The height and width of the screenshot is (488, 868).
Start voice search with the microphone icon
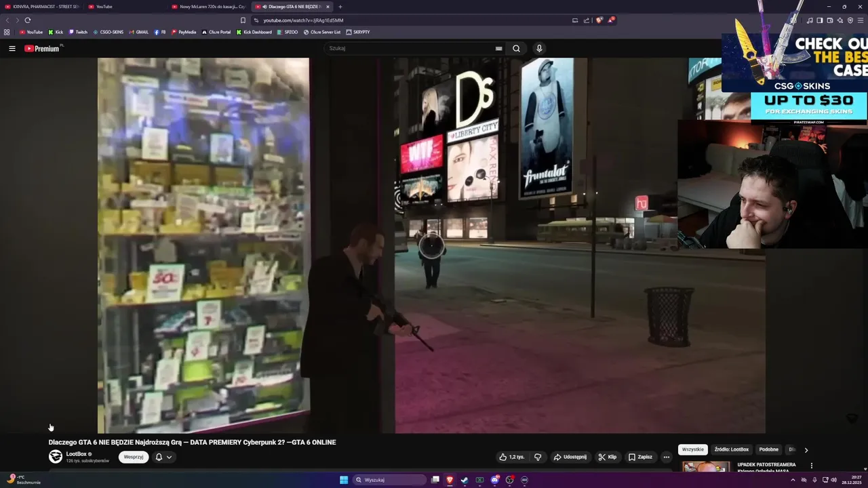point(539,48)
